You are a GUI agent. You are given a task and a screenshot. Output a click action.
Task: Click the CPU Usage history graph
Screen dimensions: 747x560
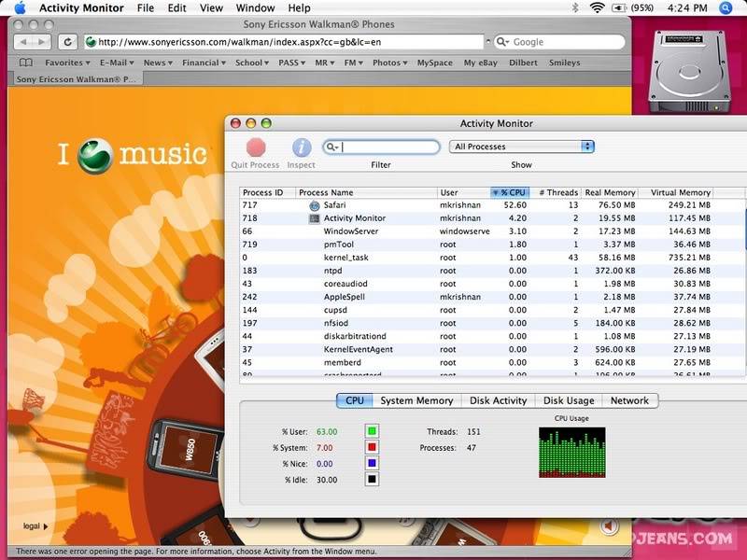pyautogui.click(x=572, y=453)
